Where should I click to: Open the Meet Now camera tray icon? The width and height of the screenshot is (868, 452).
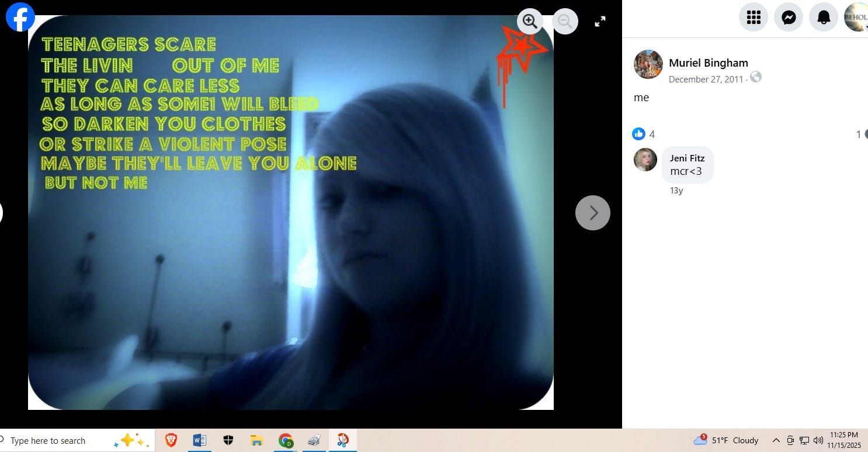tap(790, 440)
